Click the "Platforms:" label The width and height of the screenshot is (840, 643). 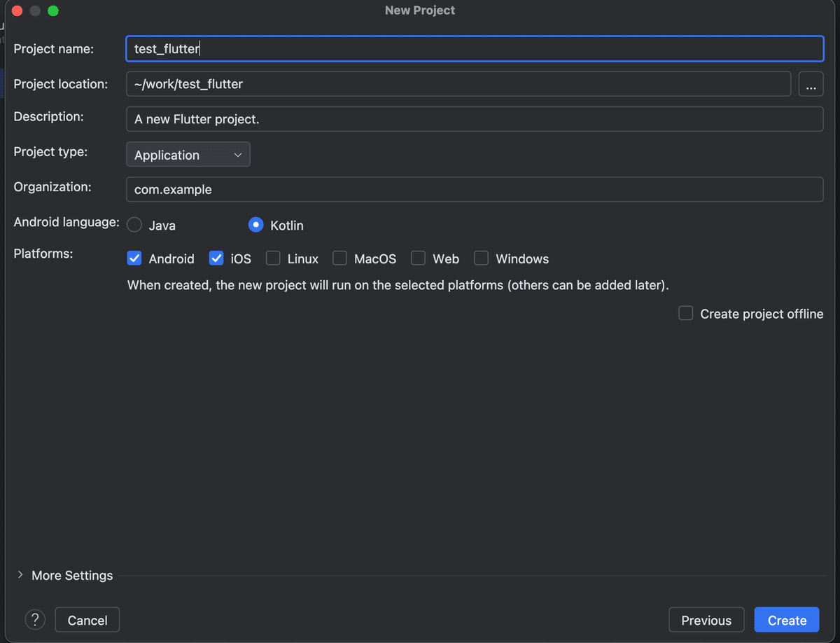tap(43, 254)
